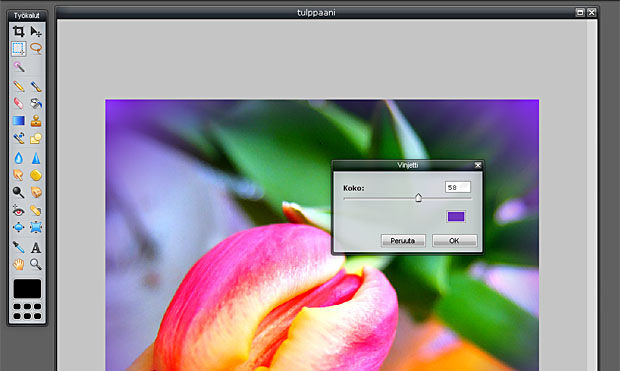Select the rectangular Marquee tool
This screenshot has width=620, height=371.
(x=18, y=49)
